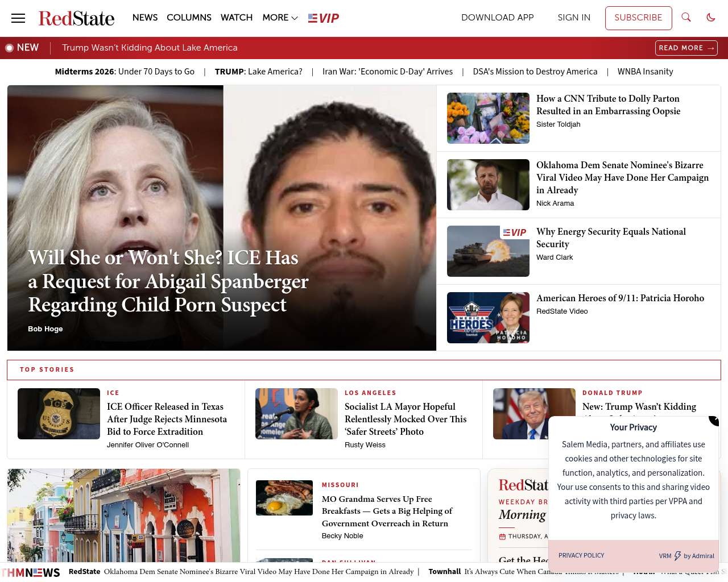This screenshot has width=728, height=582.
Task: Click the SUBSCRIBE button
Action: (638, 18)
